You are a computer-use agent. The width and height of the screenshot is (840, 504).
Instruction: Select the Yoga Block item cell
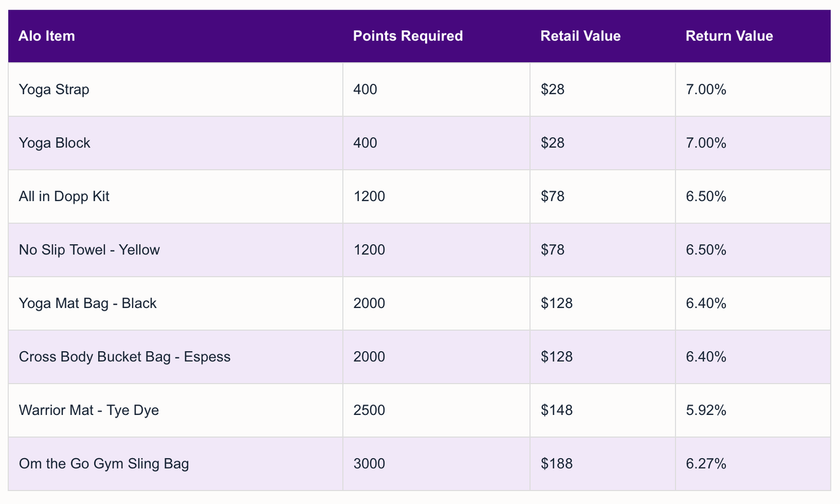[x=55, y=143]
